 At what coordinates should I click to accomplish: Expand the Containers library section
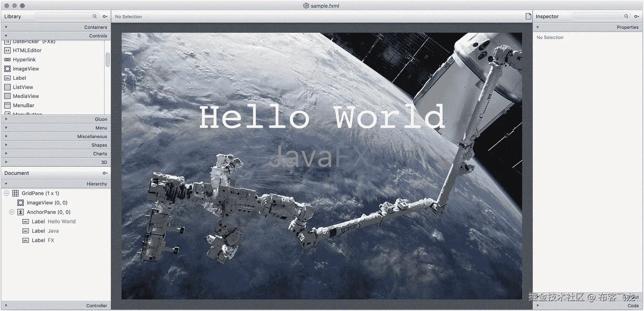(6, 27)
